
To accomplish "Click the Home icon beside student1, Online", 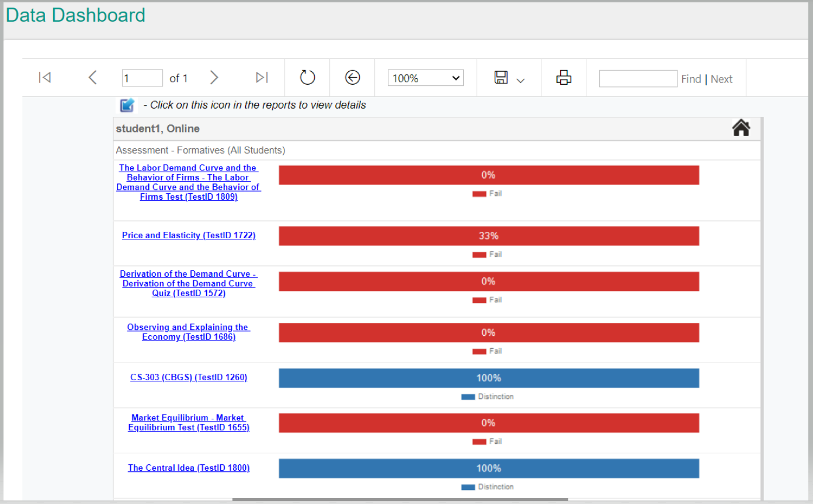I will (741, 128).
